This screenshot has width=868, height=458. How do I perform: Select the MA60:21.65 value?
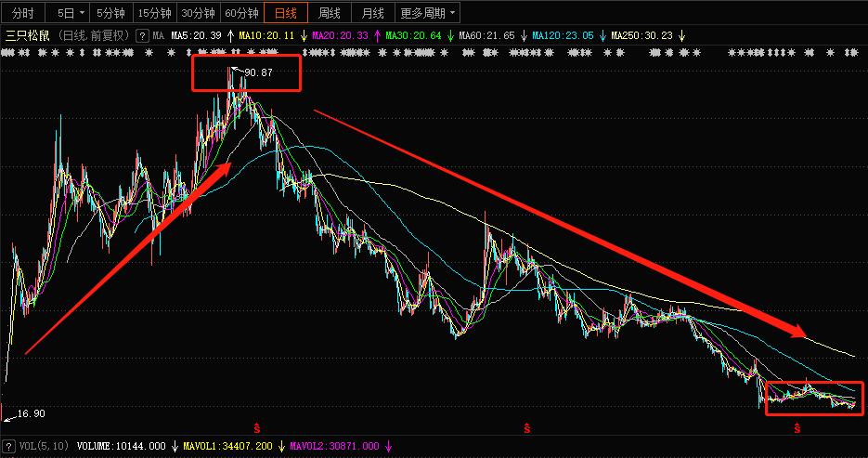point(486,36)
